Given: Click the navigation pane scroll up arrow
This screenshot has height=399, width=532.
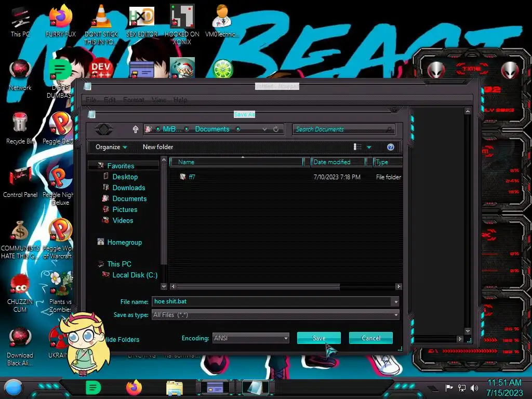Looking at the screenshot, I should tap(164, 159).
